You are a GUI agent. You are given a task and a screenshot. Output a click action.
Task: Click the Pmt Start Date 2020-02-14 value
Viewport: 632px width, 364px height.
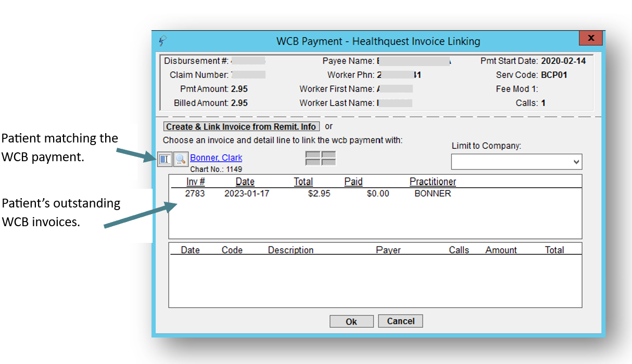coord(563,61)
